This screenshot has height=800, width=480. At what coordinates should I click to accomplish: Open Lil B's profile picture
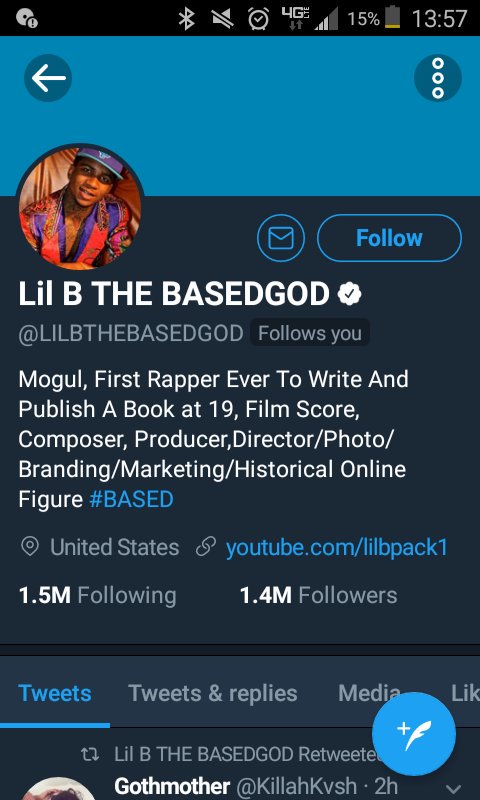click(80, 208)
